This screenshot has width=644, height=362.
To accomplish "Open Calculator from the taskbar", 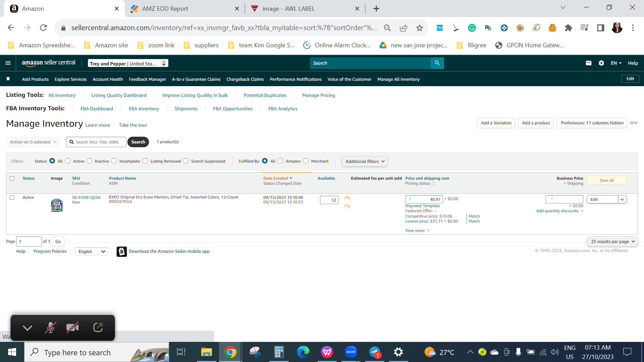I will (279, 352).
